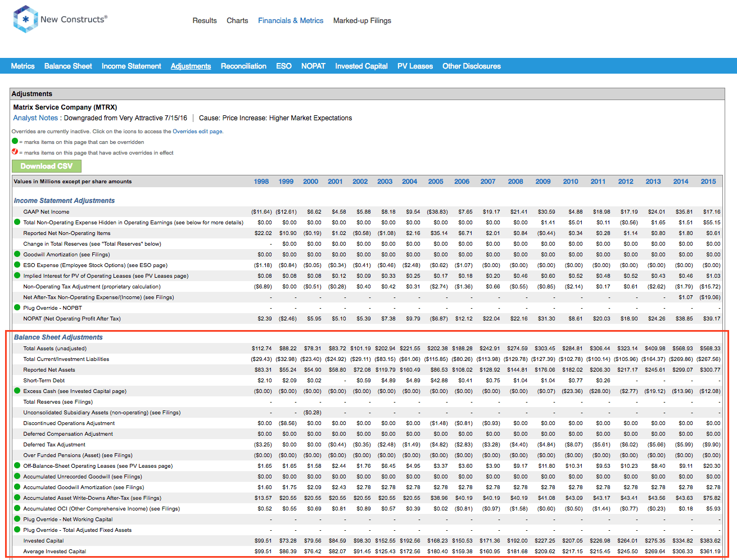Click the 2013 year column header
The image size is (737, 560).
coord(653,182)
